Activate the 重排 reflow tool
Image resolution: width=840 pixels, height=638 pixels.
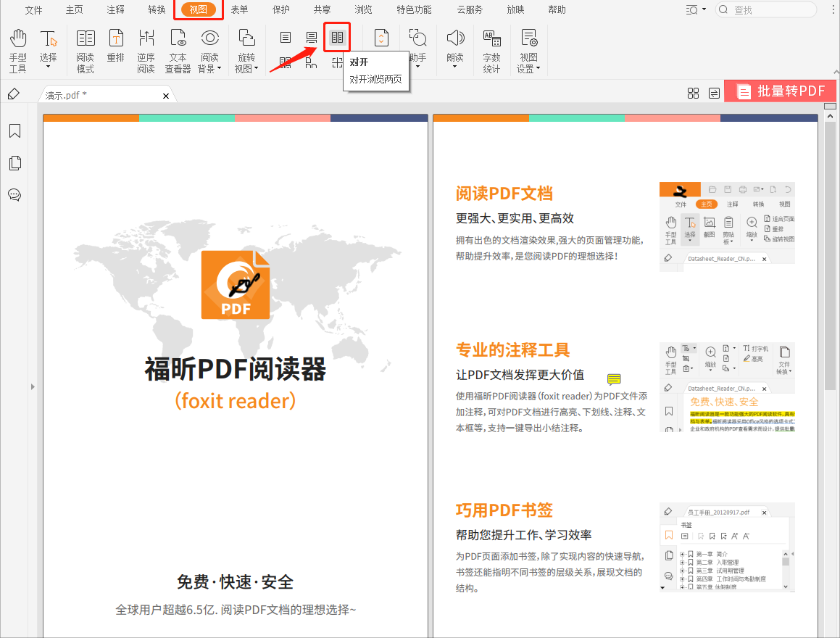point(116,48)
